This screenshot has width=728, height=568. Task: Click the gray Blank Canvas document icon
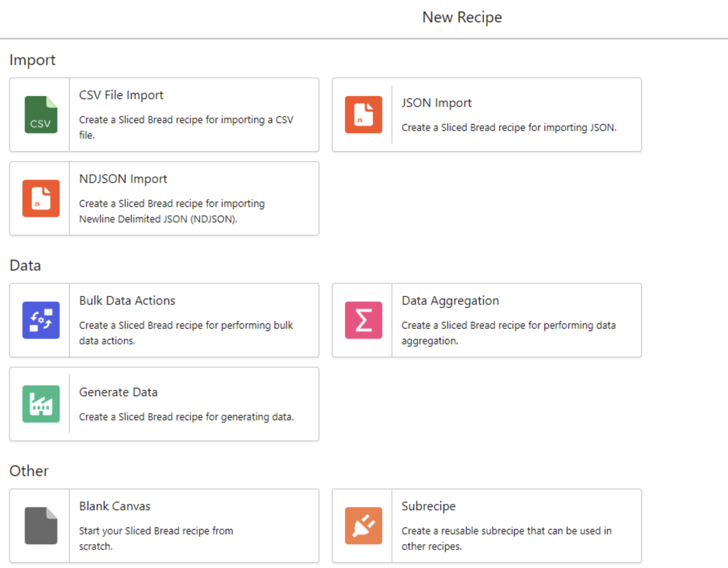pos(41,526)
